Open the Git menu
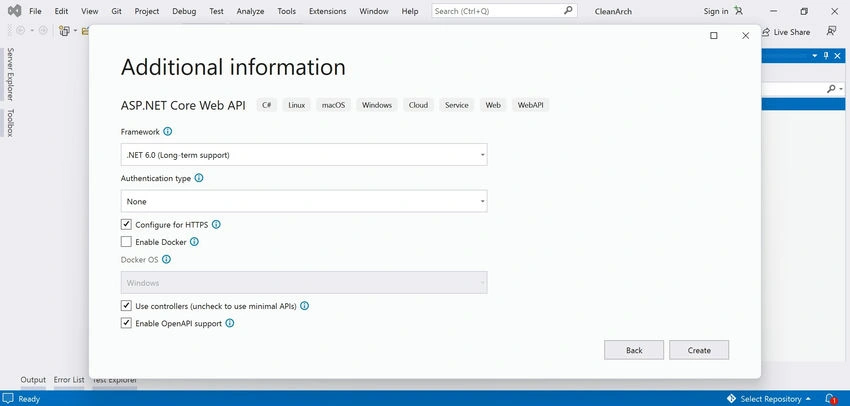Image resolution: width=850 pixels, height=406 pixels. pyautogui.click(x=117, y=11)
